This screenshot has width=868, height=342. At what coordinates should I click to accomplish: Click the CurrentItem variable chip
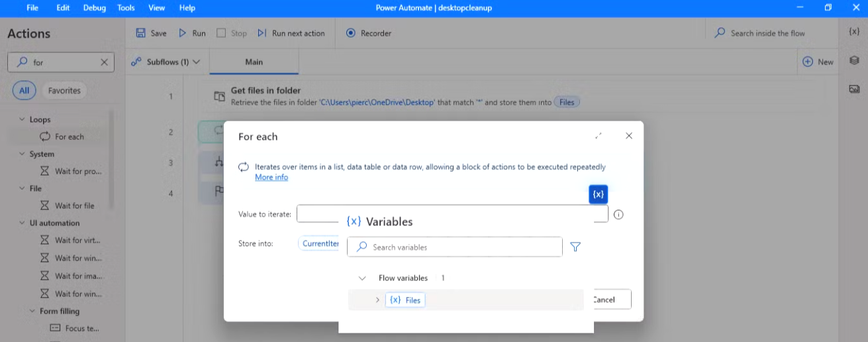320,243
